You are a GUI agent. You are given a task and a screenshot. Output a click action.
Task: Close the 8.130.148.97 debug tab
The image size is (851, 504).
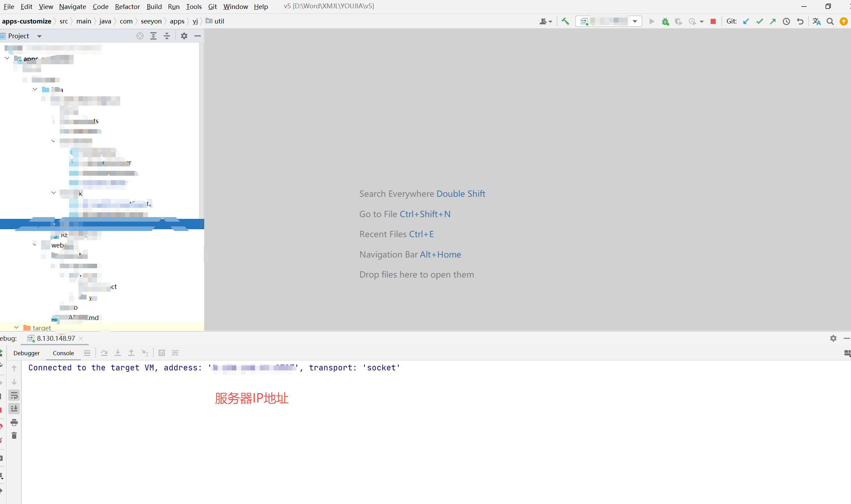click(81, 339)
